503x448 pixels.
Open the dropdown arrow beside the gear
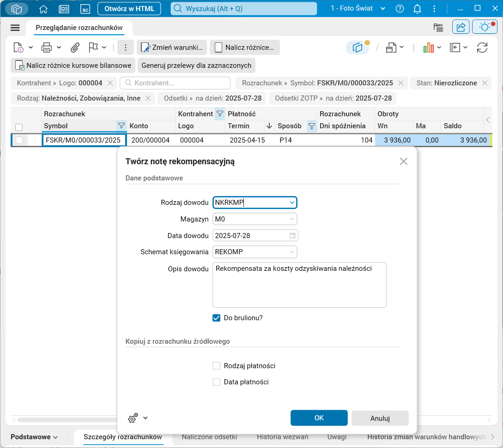click(x=145, y=418)
